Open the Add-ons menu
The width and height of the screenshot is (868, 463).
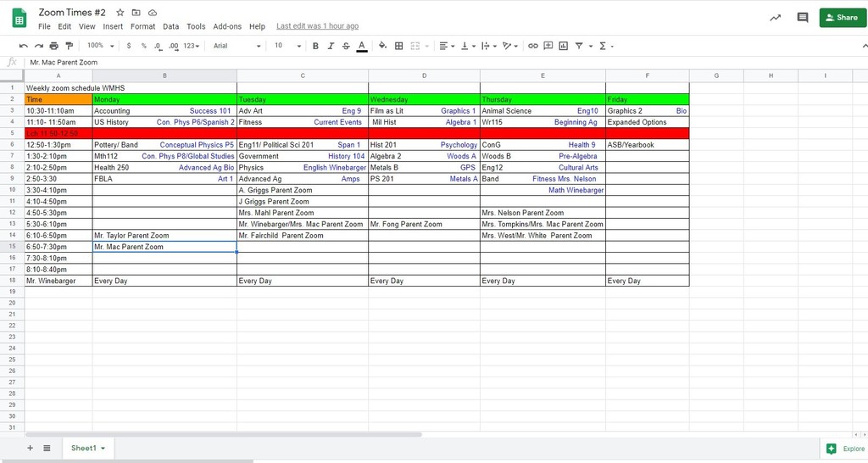pyautogui.click(x=227, y=26)
